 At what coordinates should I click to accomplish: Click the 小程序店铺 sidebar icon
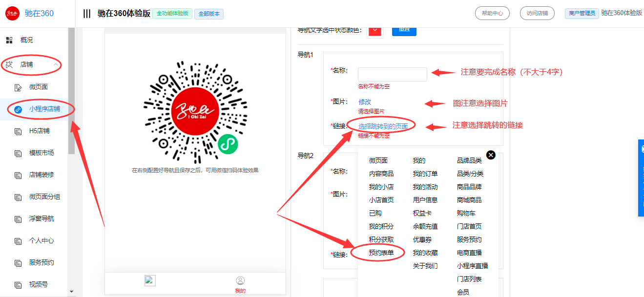19,109
